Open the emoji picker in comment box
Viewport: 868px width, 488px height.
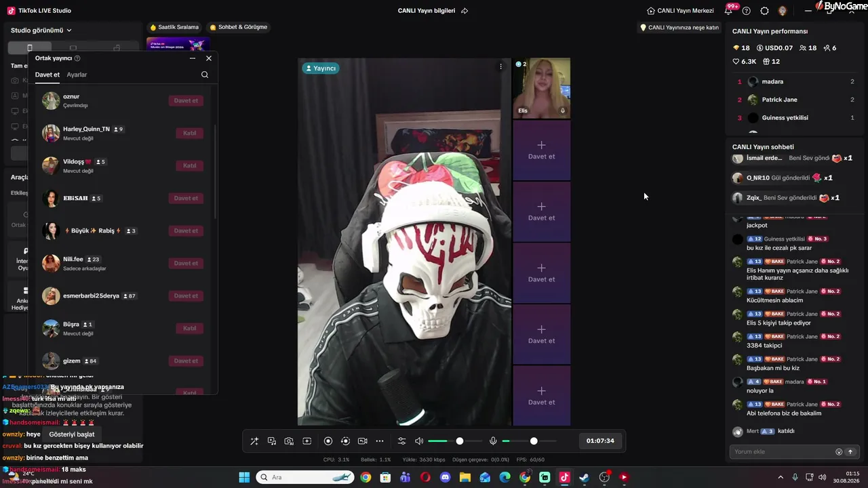(839, 452)
